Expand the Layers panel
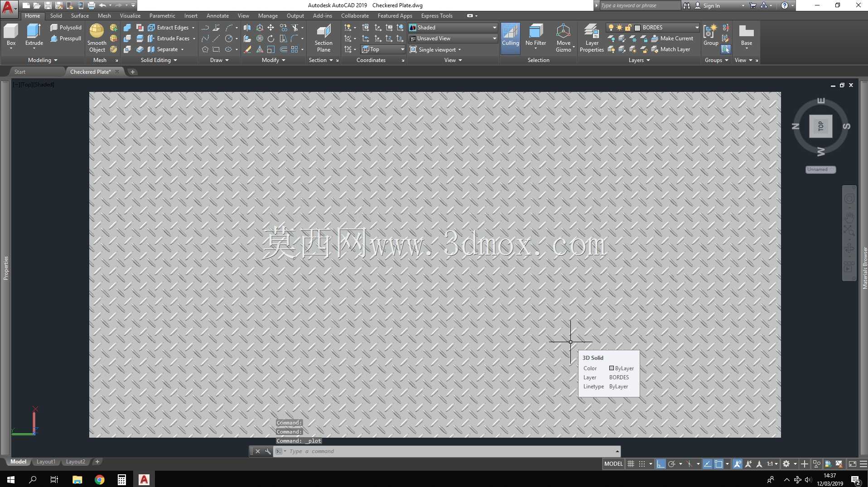The height and width of the screenshot is (487, 868). coord(639,60)
